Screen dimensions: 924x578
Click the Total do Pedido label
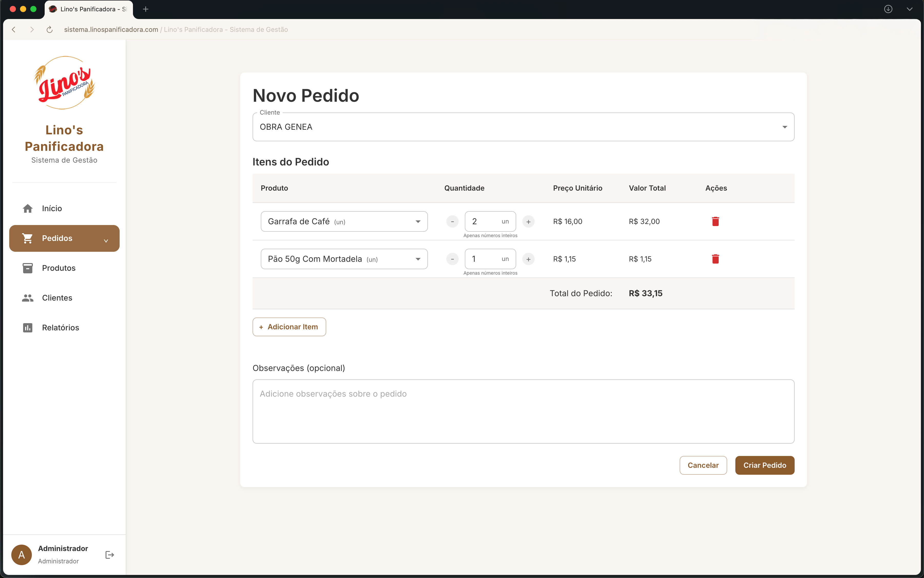click(x=581, y=293)
